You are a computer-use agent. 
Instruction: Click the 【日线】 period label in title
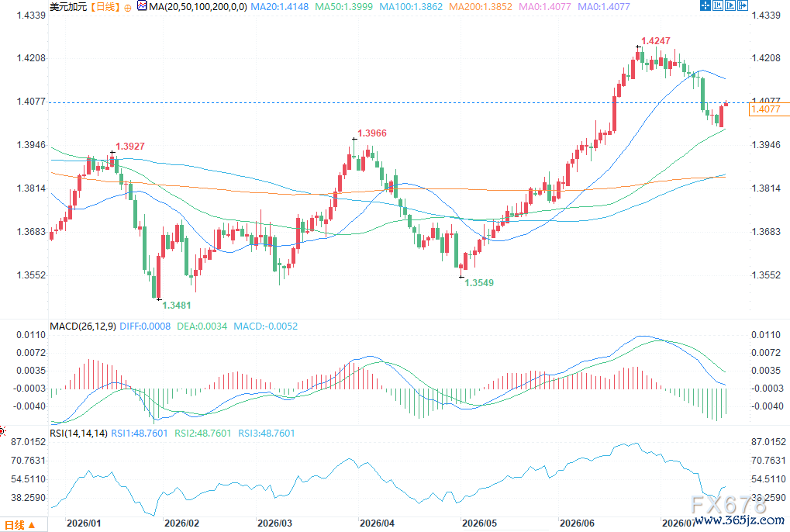click(x=105, y=6)
